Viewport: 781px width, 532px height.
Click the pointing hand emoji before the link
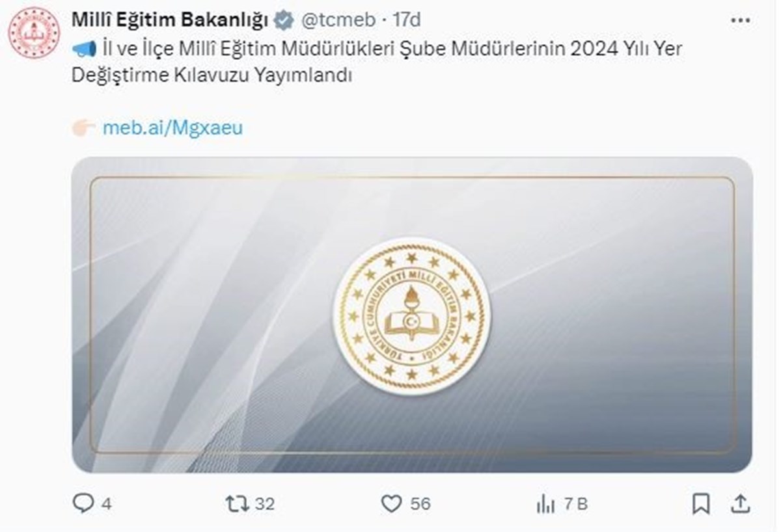click(84, 127)
